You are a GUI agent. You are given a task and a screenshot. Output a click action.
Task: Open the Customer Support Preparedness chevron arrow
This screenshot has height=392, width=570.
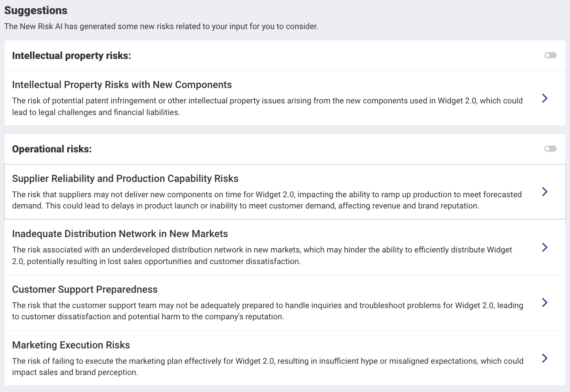[545, 302]
